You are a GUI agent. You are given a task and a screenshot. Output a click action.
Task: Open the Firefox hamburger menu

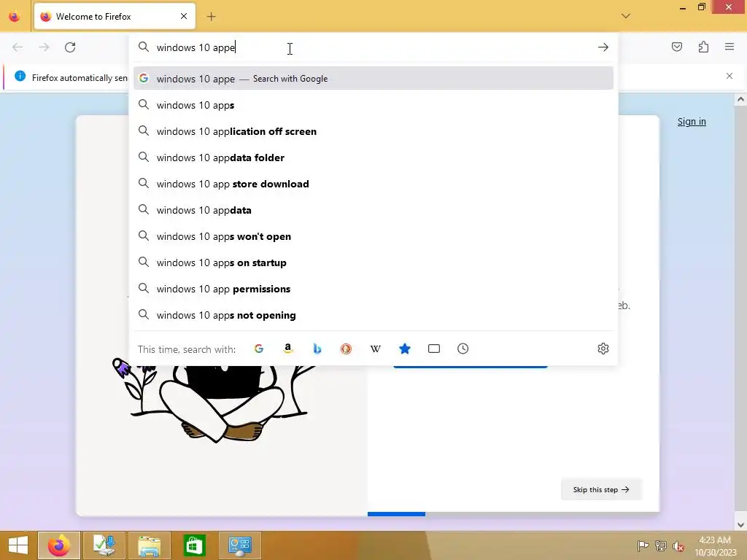point(729,47)
